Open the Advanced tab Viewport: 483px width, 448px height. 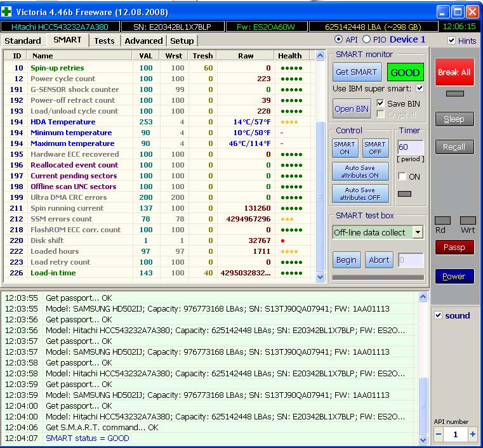(x=143, y=41)
